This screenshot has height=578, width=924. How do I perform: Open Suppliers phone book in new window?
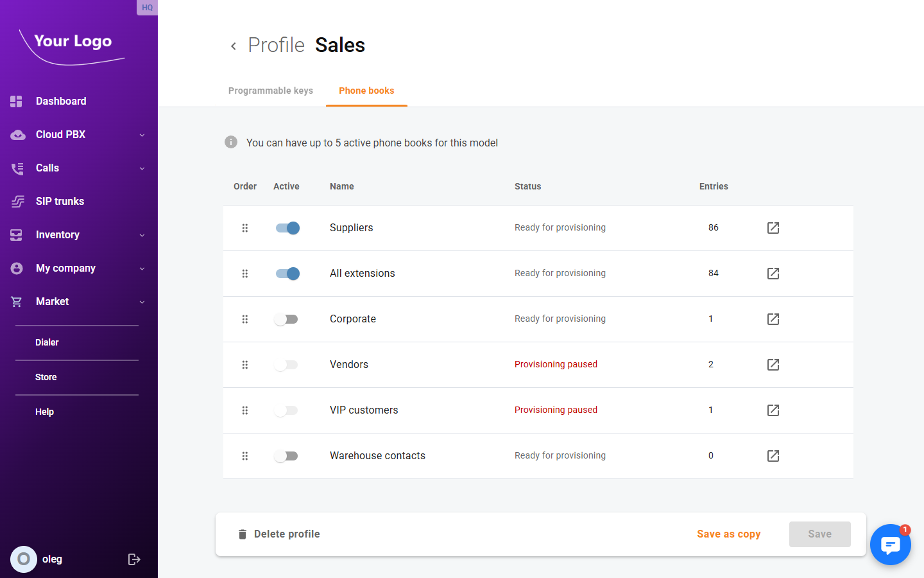tap(773, 228)
